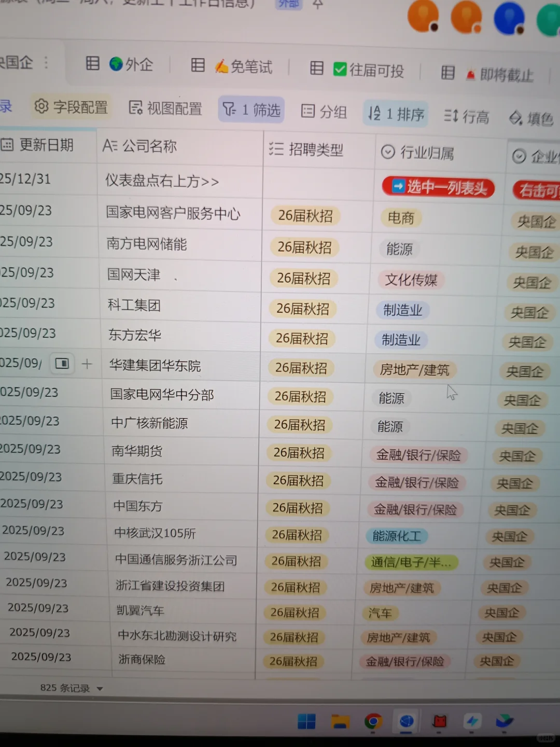Open File Explorer from the taskbar
The width and height of the screenshot is (560, 747).
(341, 722)
